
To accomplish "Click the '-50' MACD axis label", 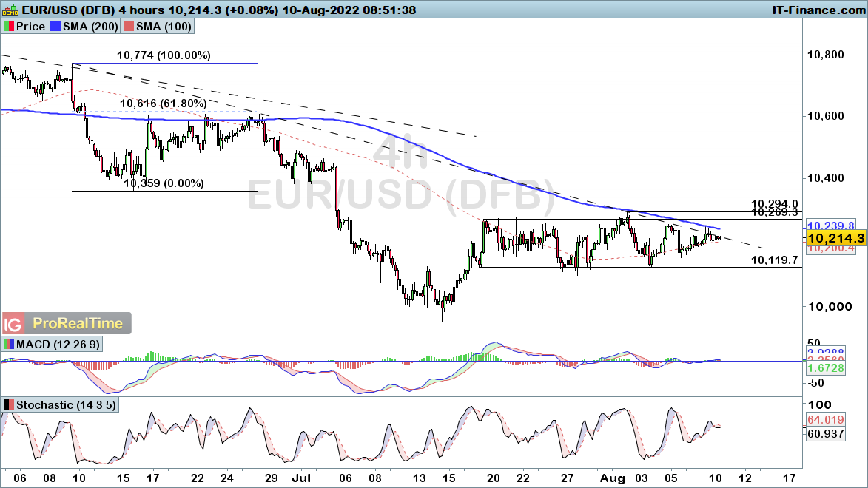I will (815, 383).
